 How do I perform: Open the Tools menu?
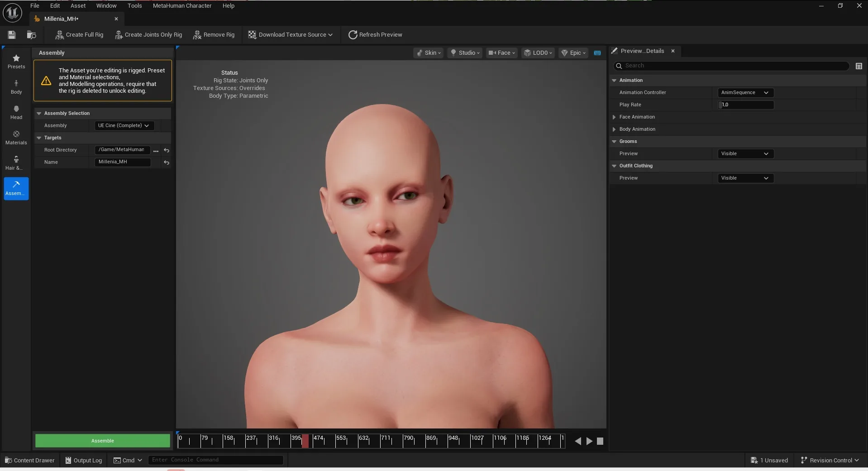[x=134, y=6]
